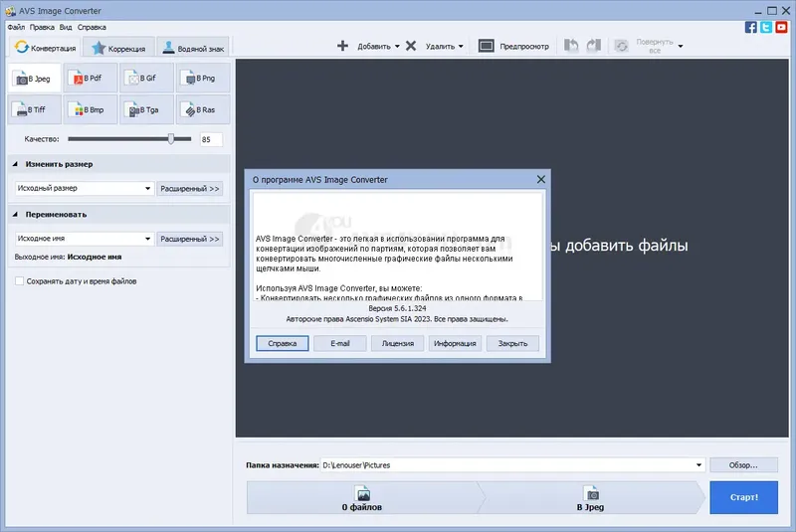796x532 pixels.
Task: Click the '0 файлов' step icon
Action: pos(363,493)
